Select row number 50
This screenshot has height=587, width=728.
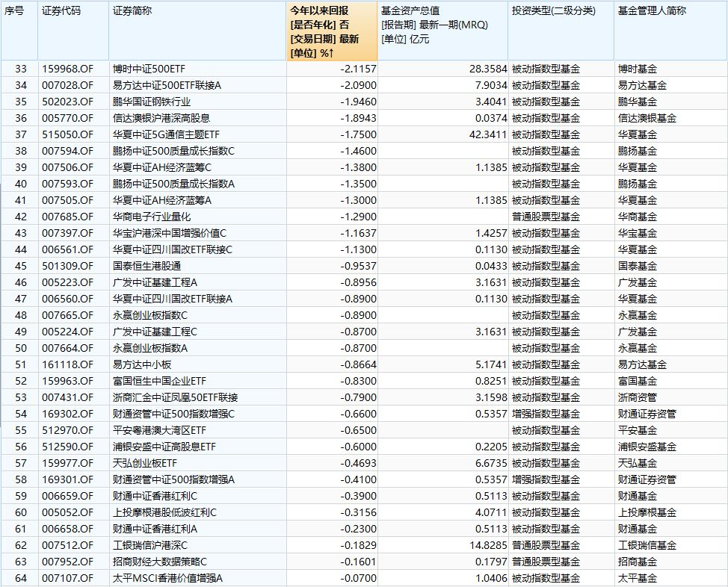21,349
